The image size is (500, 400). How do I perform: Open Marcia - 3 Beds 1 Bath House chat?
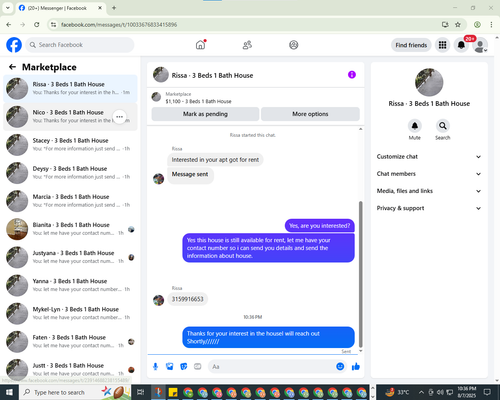[x=70, y=201]
